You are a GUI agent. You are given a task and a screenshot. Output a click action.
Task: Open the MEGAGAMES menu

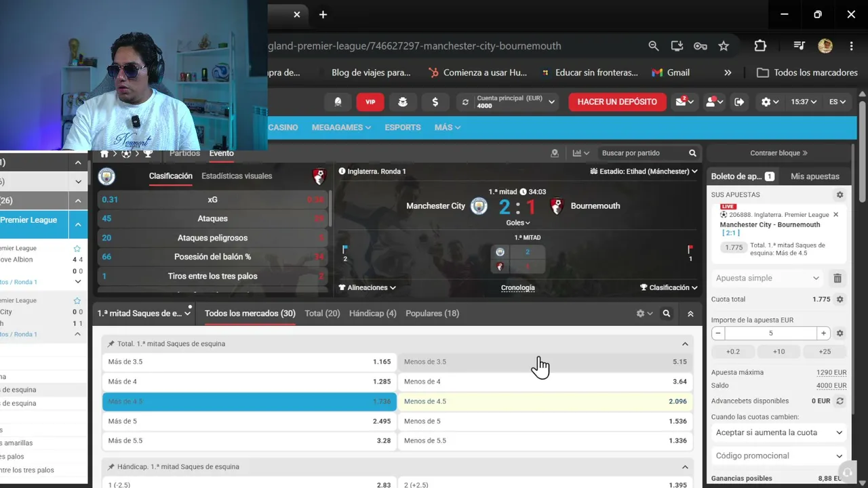(x=341, y=127)
